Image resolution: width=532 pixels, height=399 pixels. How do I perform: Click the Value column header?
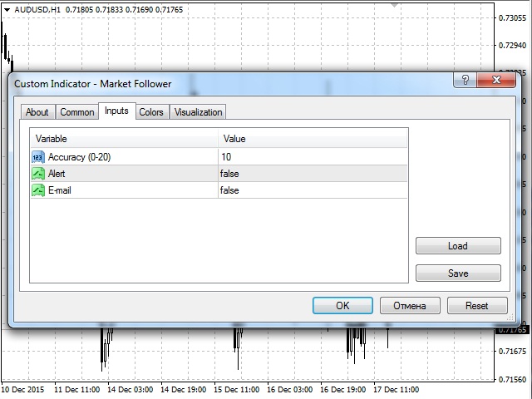click(x=313, y=139)
